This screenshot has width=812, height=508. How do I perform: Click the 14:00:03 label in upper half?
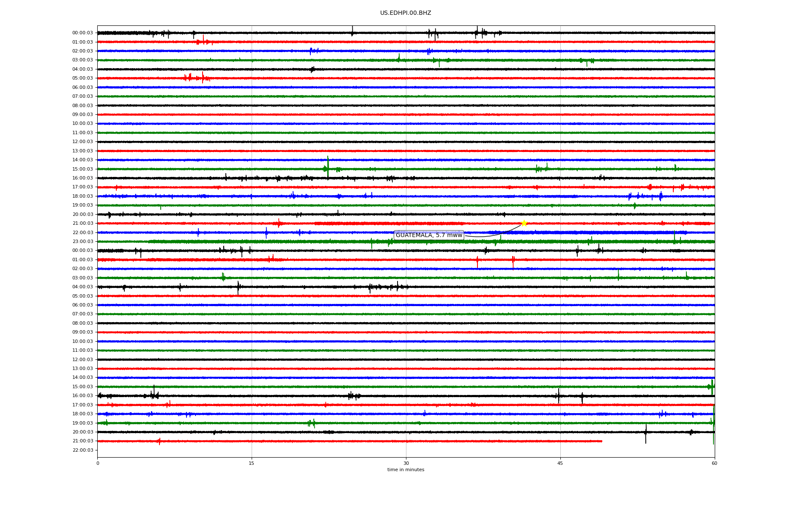82,160
